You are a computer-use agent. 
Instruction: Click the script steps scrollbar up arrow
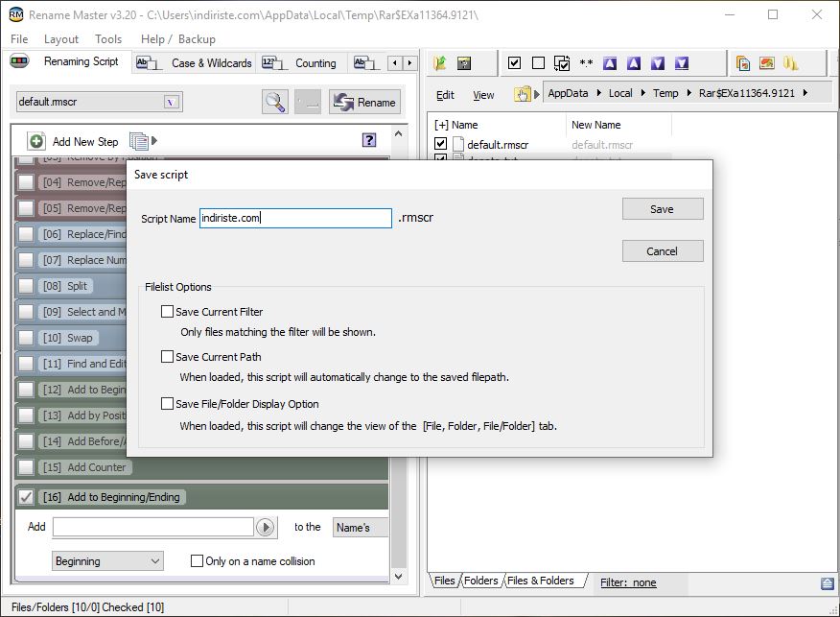(x=399, y=133)
